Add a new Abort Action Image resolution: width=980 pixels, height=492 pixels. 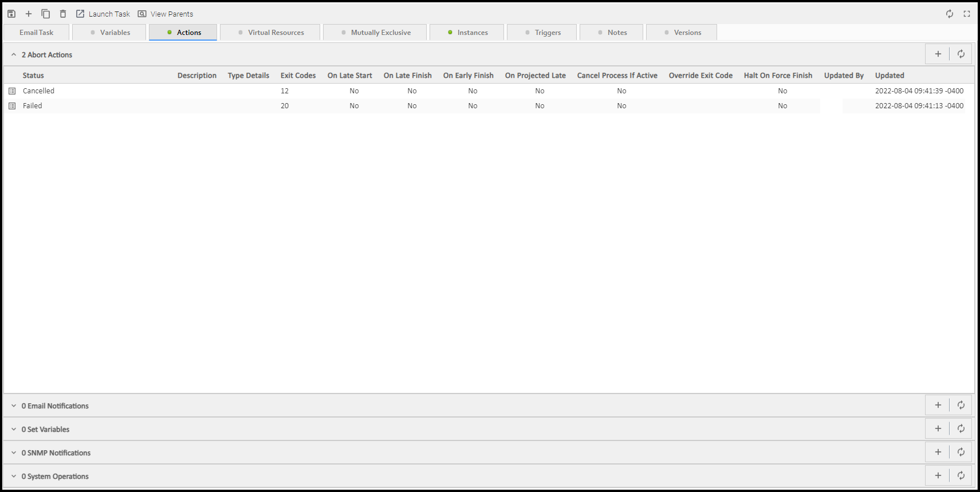[938, 54]
